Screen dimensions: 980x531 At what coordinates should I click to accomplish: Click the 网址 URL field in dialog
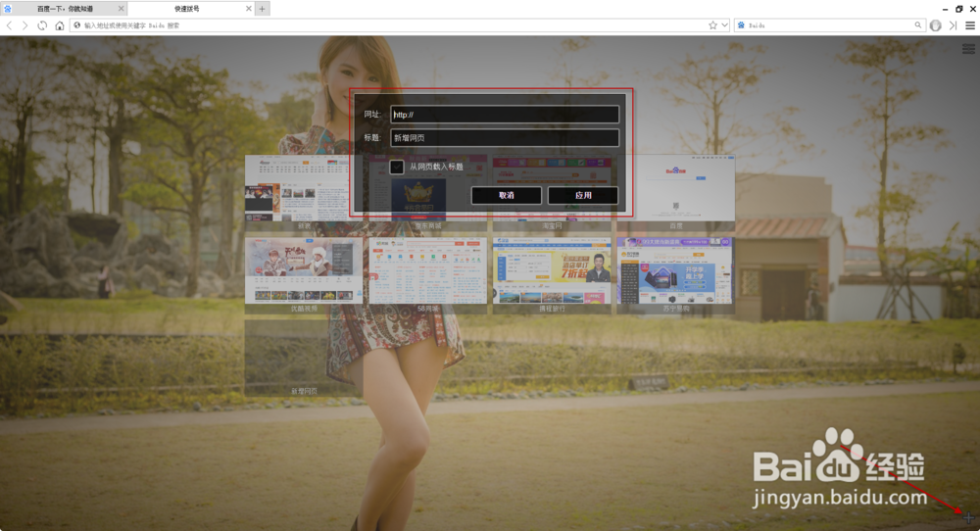(x=505, y=115)
